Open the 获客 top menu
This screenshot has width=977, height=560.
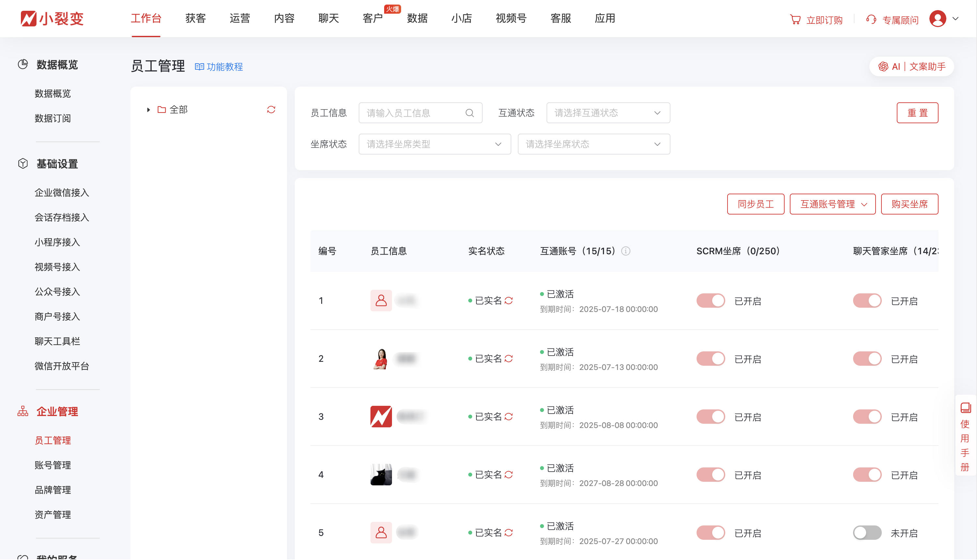pyautogui.click(x=195, y=19)
